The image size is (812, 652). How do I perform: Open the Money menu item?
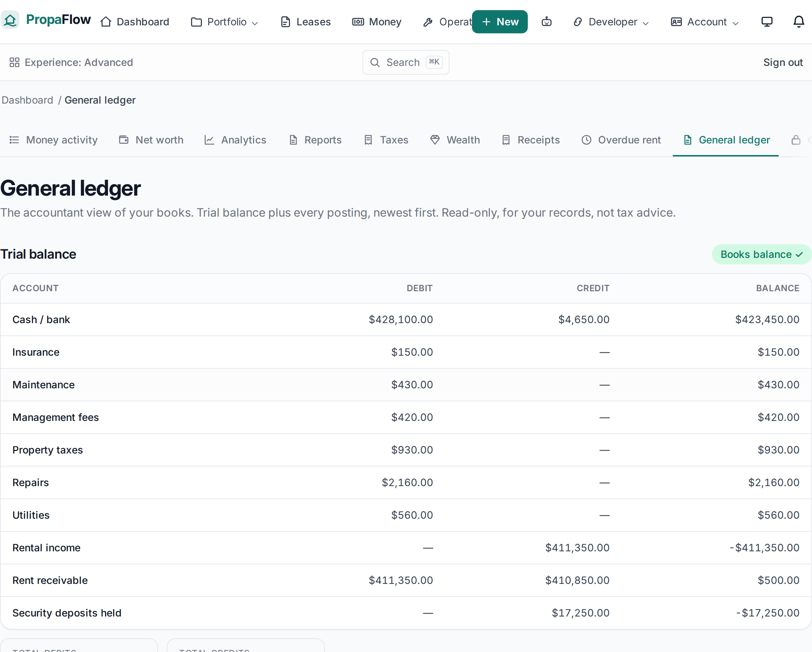[377, 22]
